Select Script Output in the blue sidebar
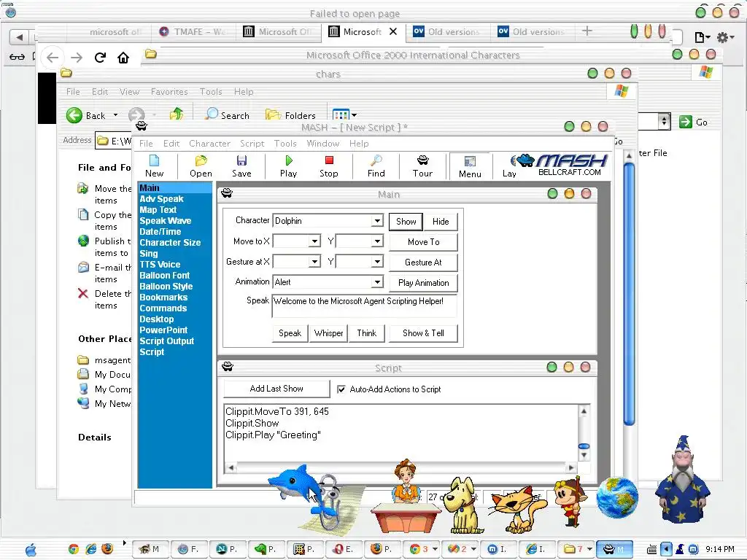 [167, 341]
